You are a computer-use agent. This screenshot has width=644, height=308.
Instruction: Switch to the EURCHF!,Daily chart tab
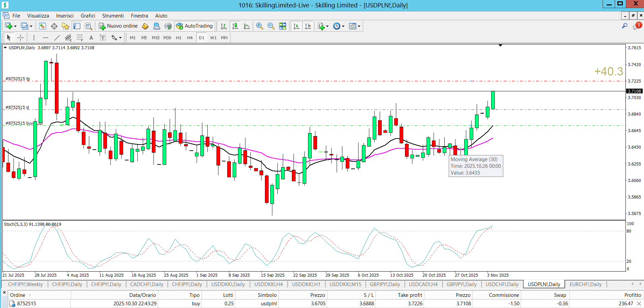pos(585,284)
